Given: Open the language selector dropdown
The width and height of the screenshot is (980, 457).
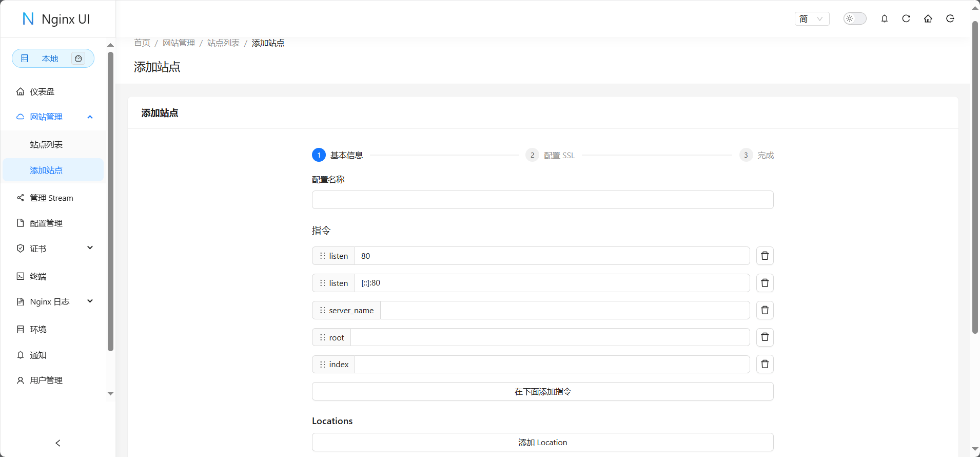Looking at the screenshot, I should click(x=812, y=19).
